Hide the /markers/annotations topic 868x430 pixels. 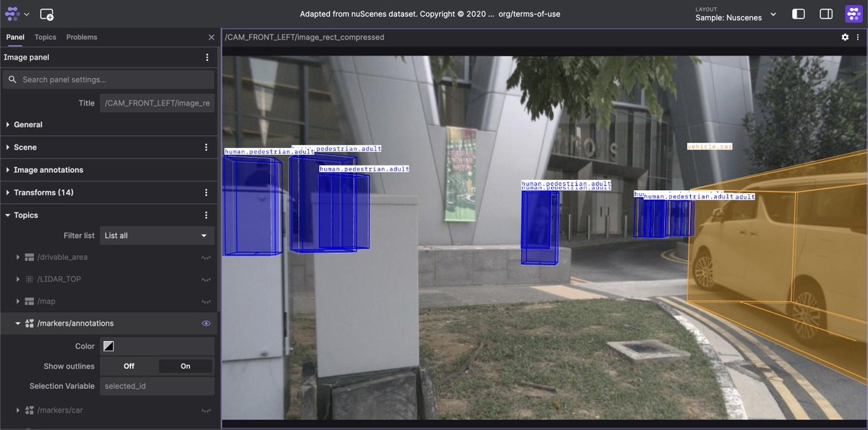[206, 324]
